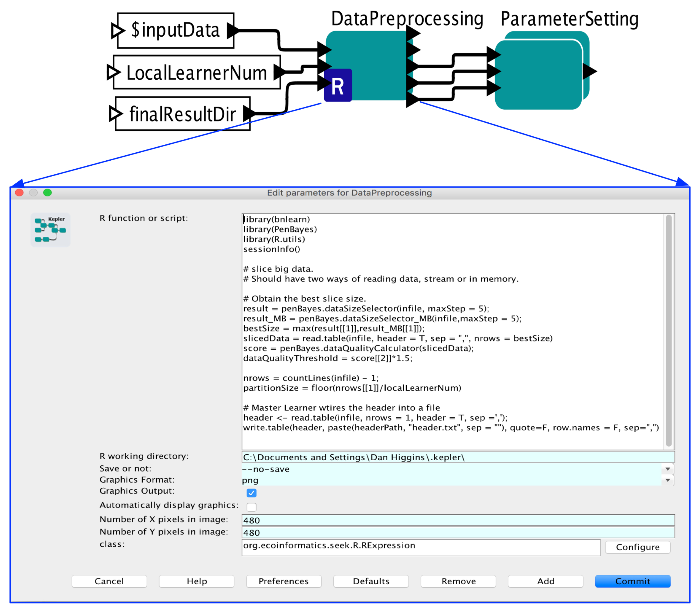Enable Automatically display graphics checkbox

tap(251, 507)
